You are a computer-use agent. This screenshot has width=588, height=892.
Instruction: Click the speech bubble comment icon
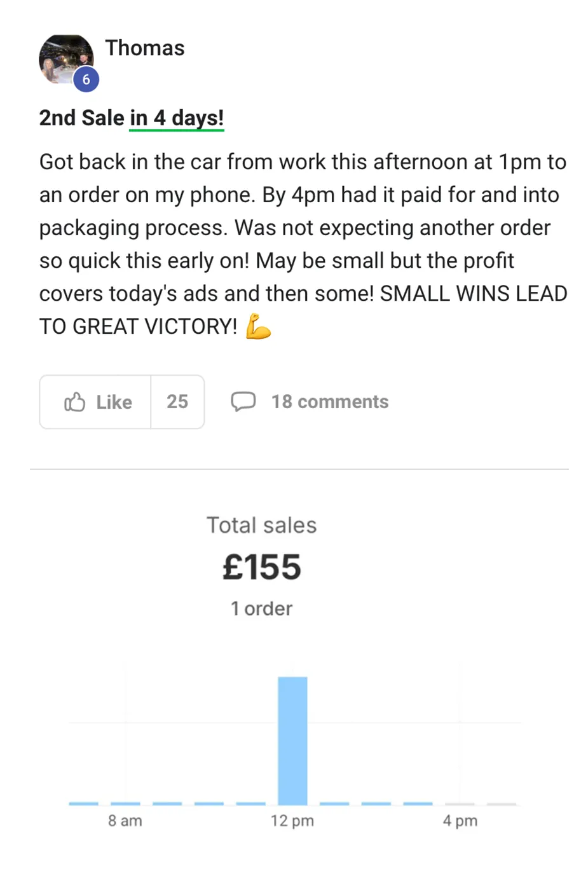(243, 402)
